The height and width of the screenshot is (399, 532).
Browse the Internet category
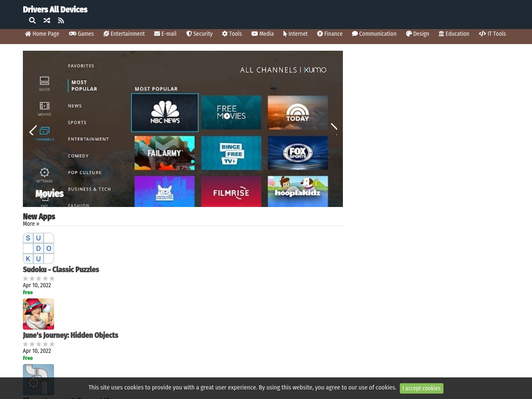tap(296, 34)
